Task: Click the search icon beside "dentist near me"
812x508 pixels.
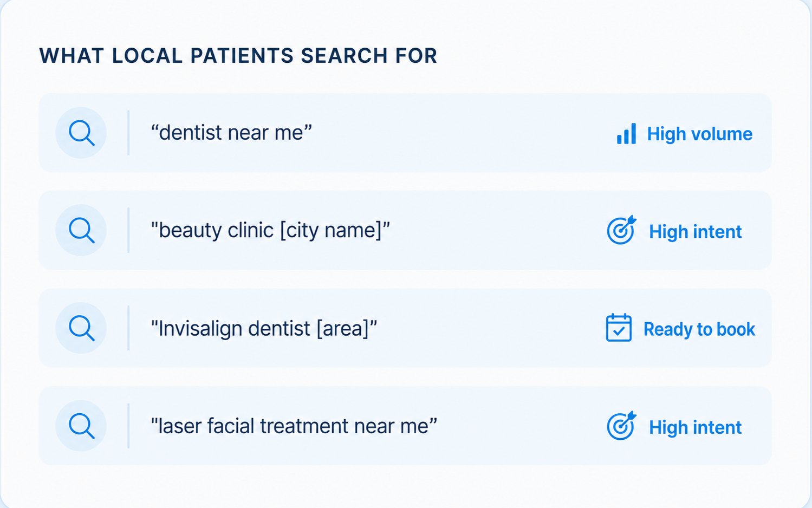Action: click(x=81, y=133)
